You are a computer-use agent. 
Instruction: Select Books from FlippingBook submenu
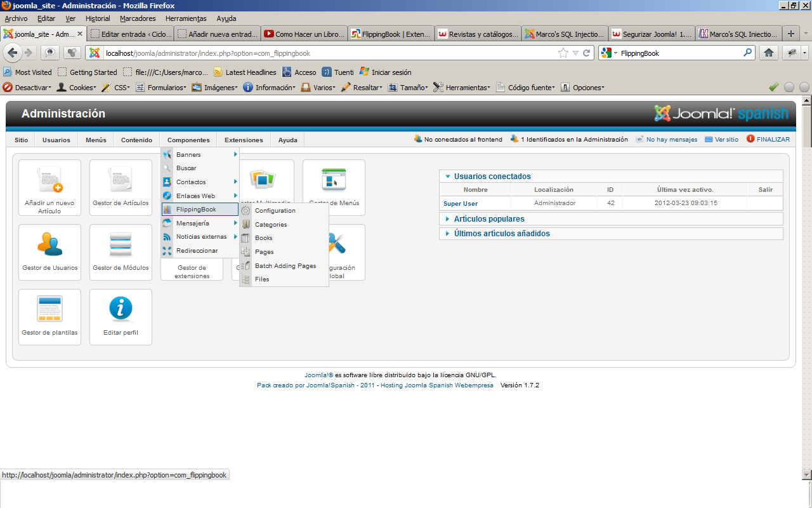pos(263,238)
